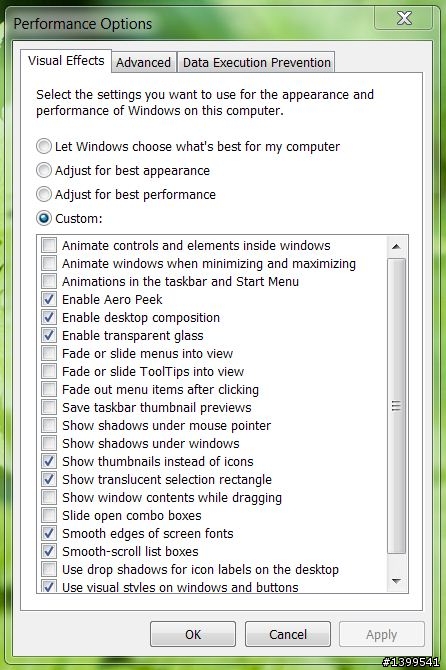Image resolution: width=446 pixels, height=670 pixels.
Task: Close the Performance Options dialog
Action: tap(404, 18)
